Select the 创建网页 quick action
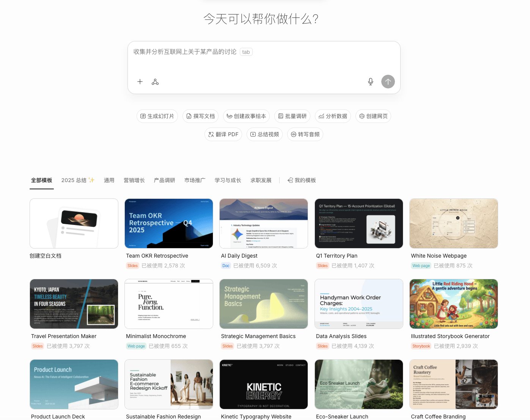The width and height of the screenshot is (530, 420). [373, 116]
